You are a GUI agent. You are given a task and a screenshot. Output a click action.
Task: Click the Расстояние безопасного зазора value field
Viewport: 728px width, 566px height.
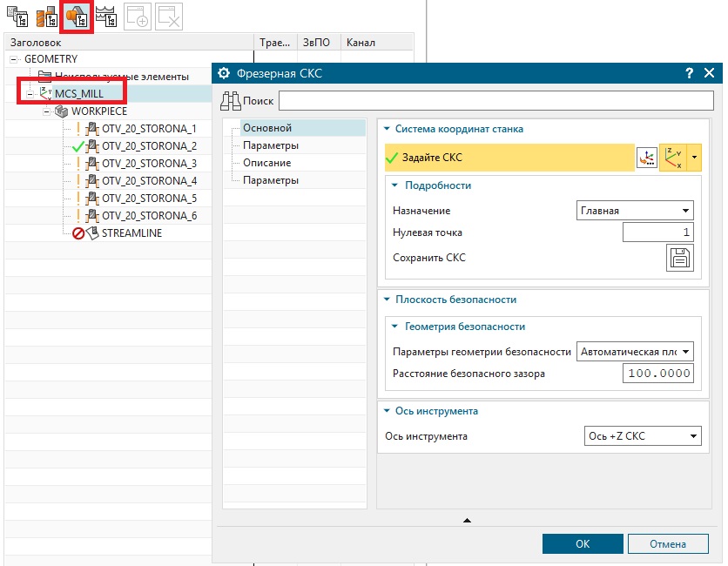pos(657,374)
